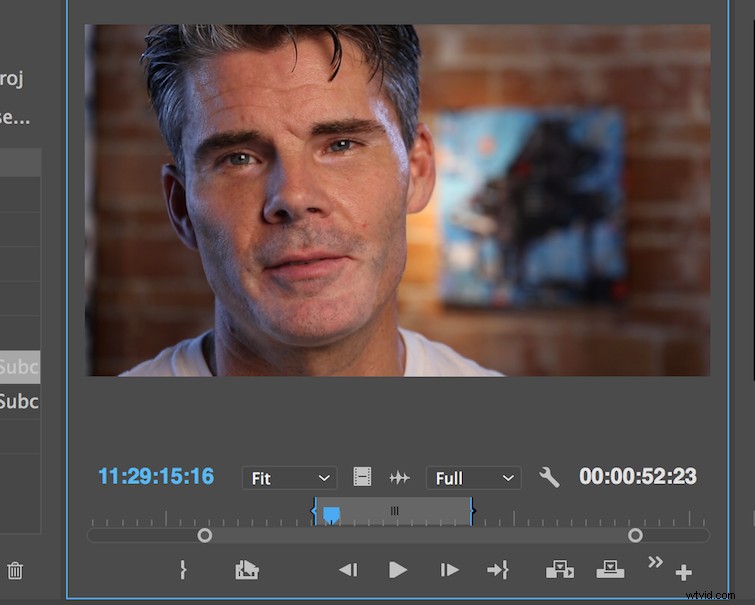This screenshot has width=755, height=605.
Task: Click the Export Frame camera icon
Action: 247,570
